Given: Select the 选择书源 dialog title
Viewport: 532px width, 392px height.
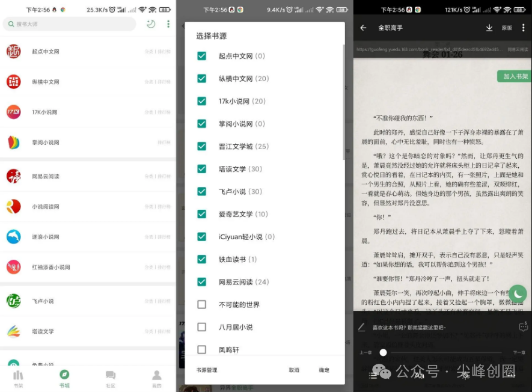Looking at the screenshot, I should pos(212,36).
